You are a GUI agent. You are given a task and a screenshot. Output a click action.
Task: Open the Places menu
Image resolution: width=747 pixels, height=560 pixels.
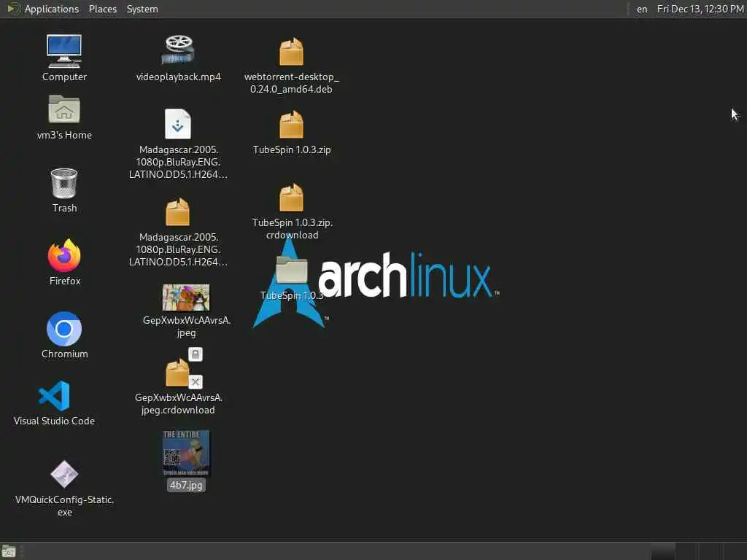tap(102, 9)
